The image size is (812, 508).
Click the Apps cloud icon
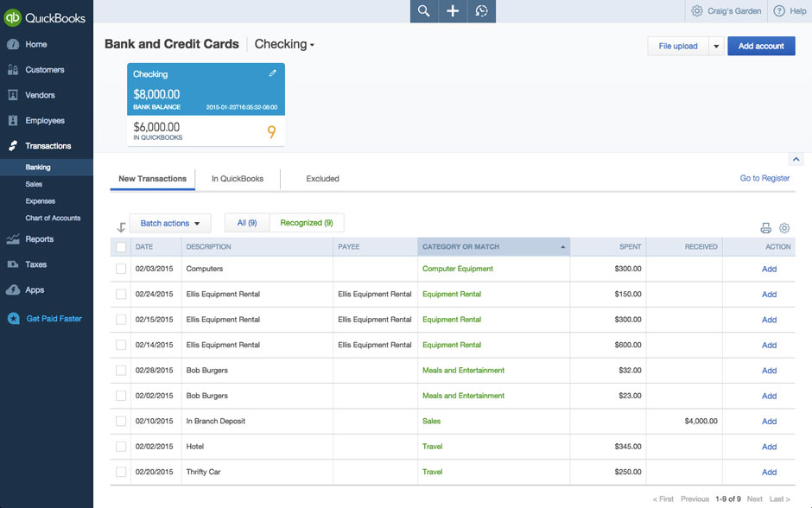(13, 290)
